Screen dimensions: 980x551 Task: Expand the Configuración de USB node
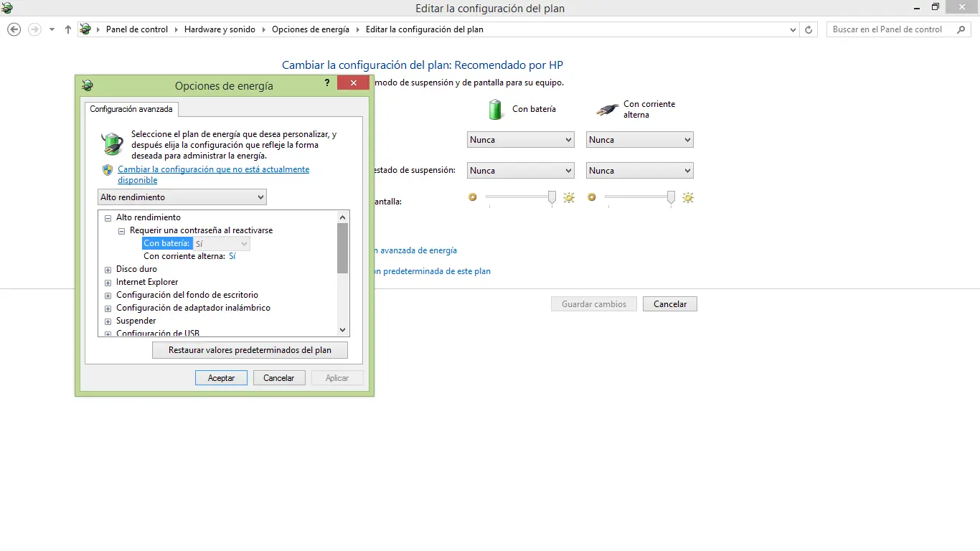tap(108, 334)
